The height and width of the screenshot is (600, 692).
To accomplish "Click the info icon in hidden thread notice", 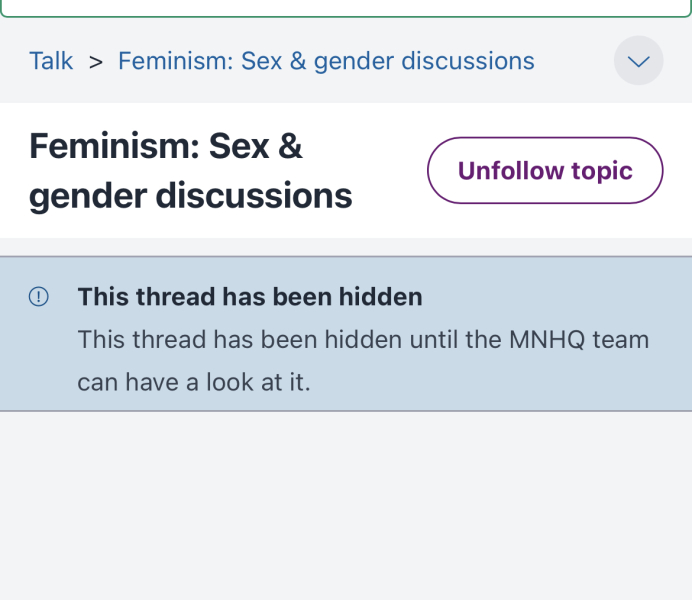I will (39, 297).
